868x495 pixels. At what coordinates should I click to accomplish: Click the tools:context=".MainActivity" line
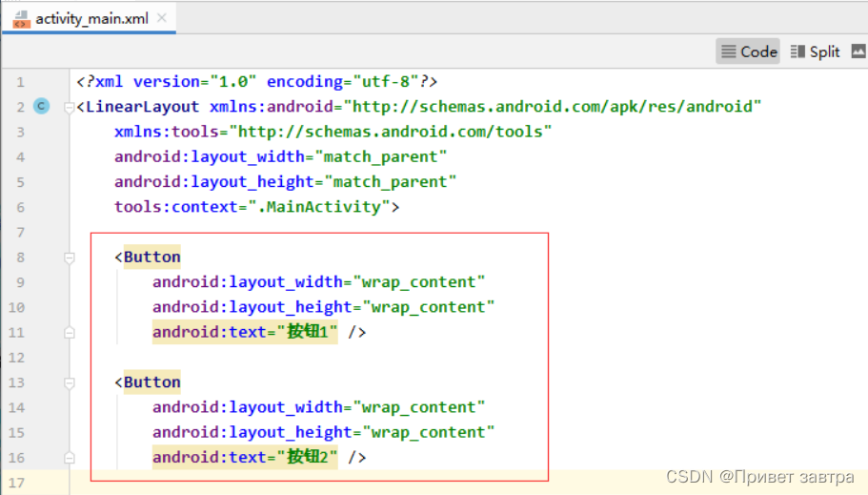pos(257,207)
